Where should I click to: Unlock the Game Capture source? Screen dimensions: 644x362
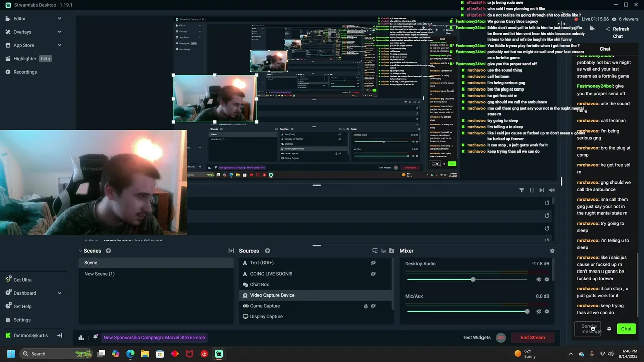click(366, 306)
